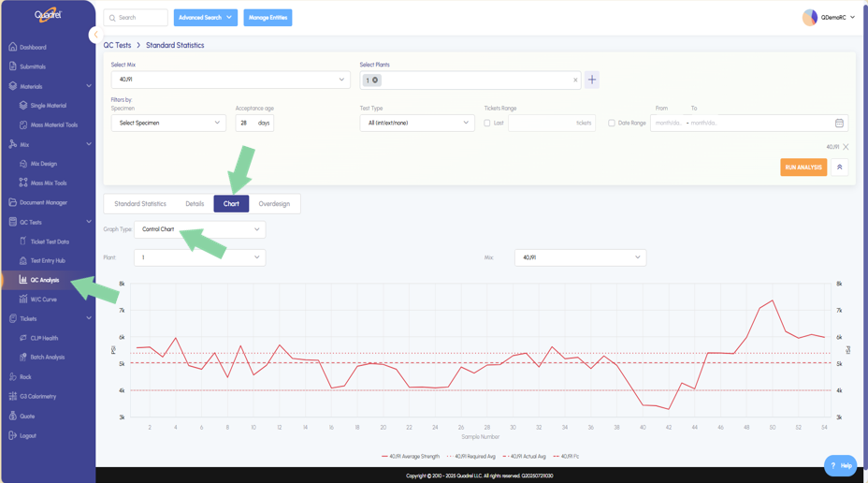Image resolution: width=868 pixels, height=483 pixels.
Task: Click the Tickets Range input
Action: [552, 123]
